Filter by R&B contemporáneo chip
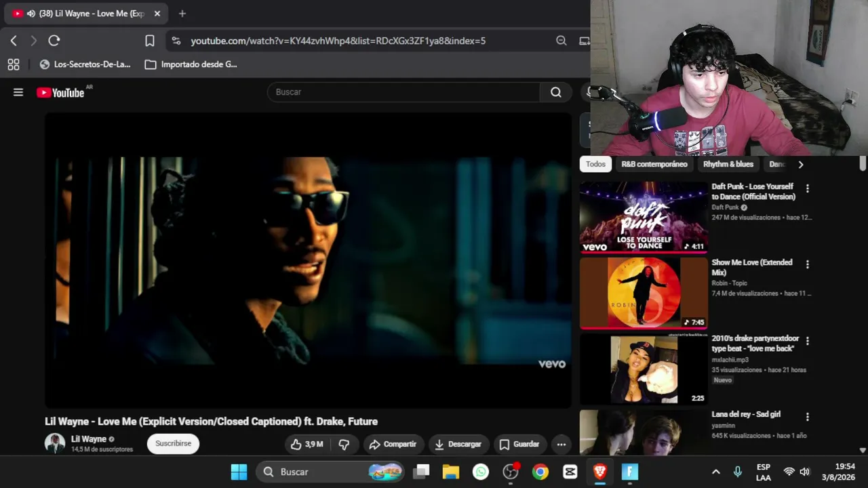The width and height of the screenshot is (868, 488). (654, 164)
